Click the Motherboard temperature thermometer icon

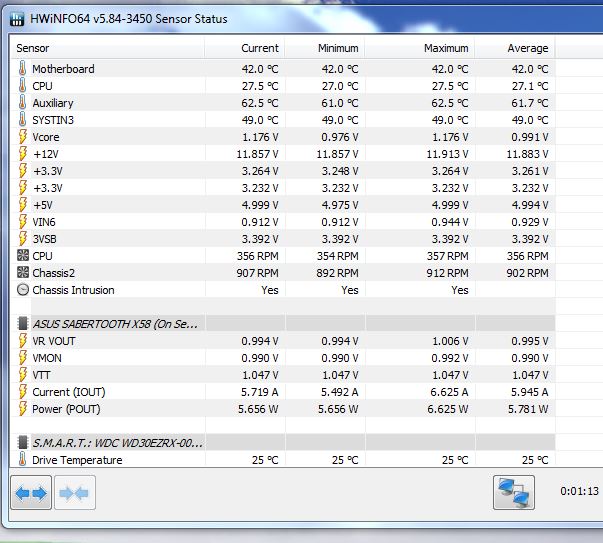[22, 69]
